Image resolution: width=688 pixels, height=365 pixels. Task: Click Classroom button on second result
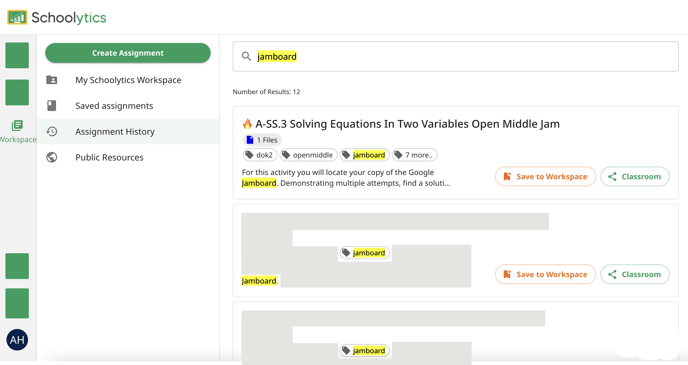coord(634,274)
